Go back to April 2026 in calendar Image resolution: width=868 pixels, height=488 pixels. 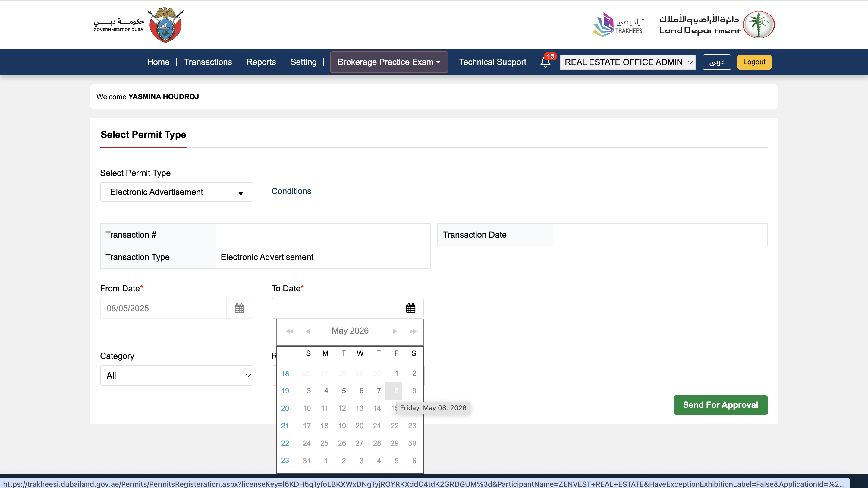(x=308, y=331)
